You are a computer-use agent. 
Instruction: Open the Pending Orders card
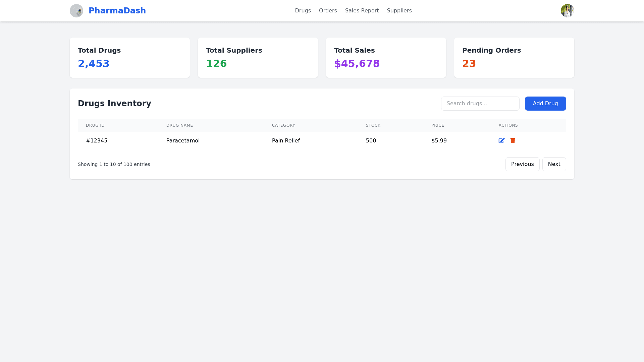point(514,58)
